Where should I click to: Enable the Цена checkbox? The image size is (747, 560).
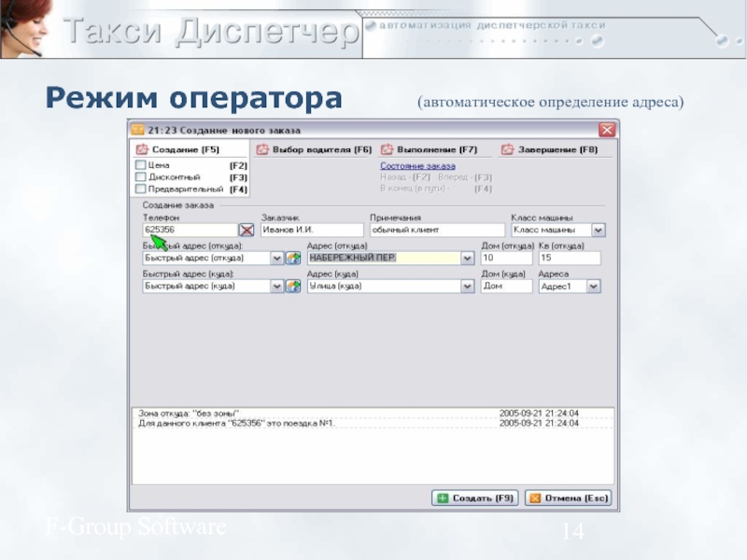tap(141, 165)
